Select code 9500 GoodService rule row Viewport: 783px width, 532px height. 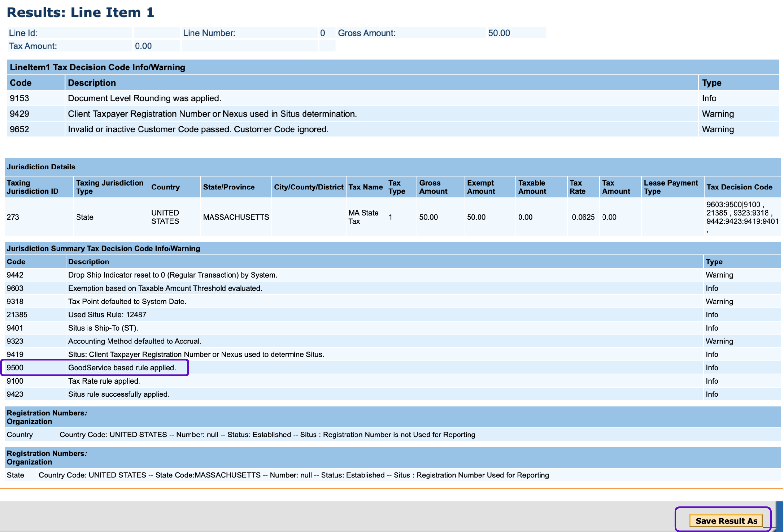pos(122,368)
